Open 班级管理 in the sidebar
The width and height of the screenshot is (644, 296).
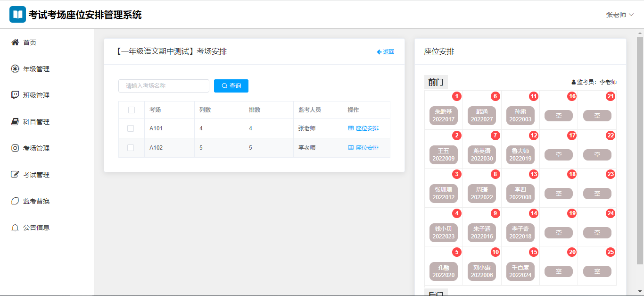pyautogui.click(x=47, y=95)
